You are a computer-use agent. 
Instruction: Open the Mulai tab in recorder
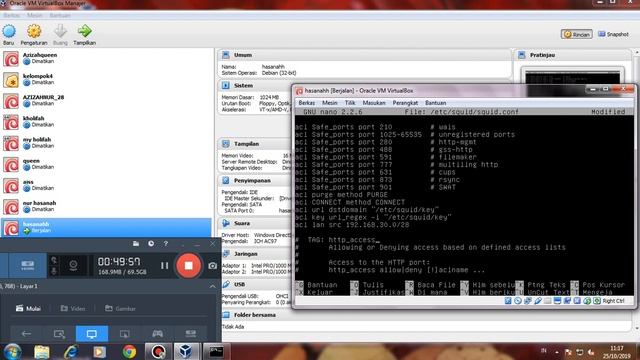pos(28,309)
